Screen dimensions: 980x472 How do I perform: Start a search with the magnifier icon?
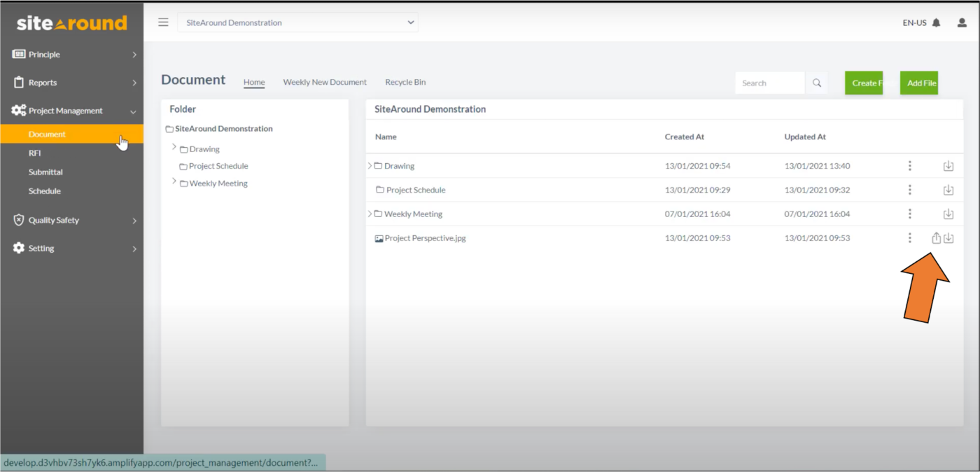pos(816,82)
